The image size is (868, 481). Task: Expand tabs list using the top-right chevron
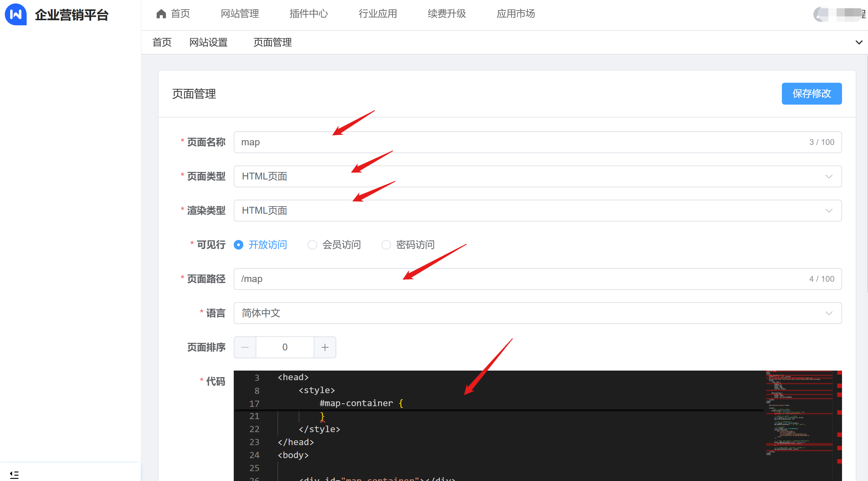[x=859, y=42]
